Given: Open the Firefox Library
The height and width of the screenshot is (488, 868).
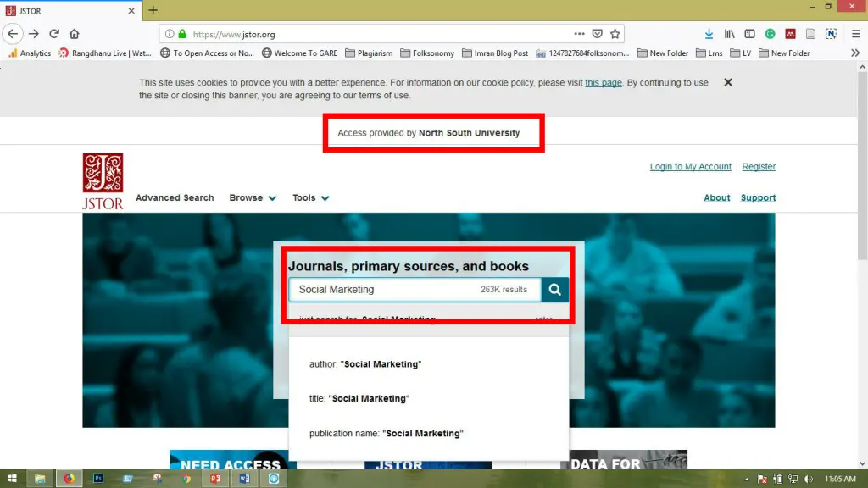Looking at the screenshot, I should (x=730, y=34).
